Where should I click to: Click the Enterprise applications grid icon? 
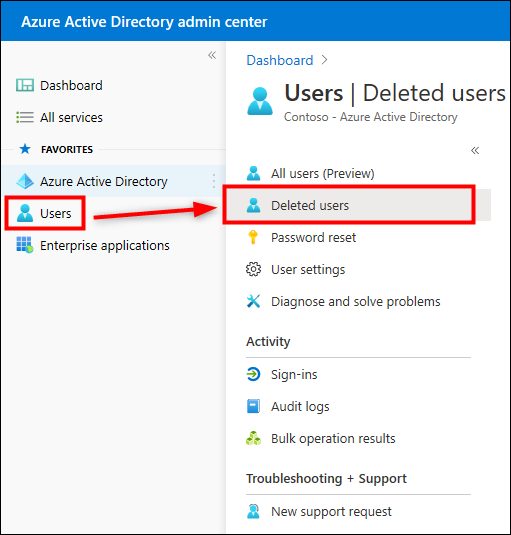click(25, 245)
